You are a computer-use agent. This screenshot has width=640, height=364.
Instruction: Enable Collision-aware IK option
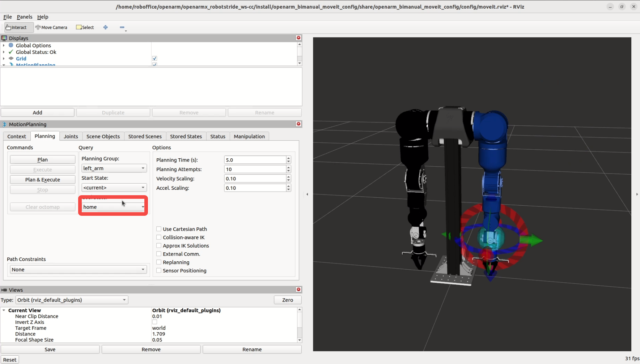point(159,237)
